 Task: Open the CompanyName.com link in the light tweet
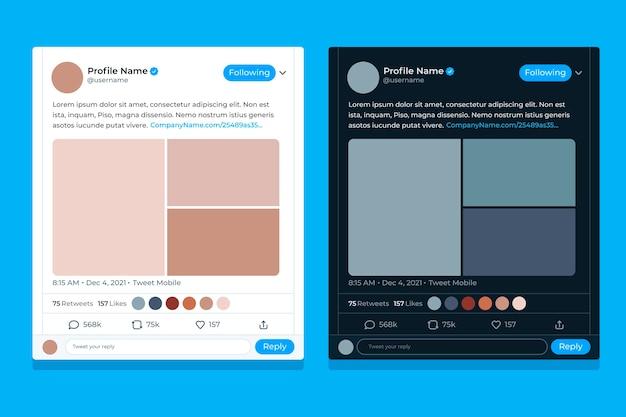(206, 125)
